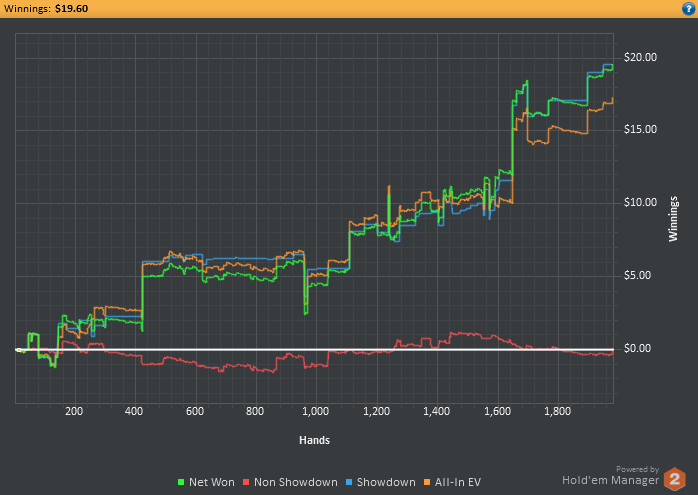This screenshot has width=698, height=495.
Task: Click the Powered by text
Action: point(637,469)
